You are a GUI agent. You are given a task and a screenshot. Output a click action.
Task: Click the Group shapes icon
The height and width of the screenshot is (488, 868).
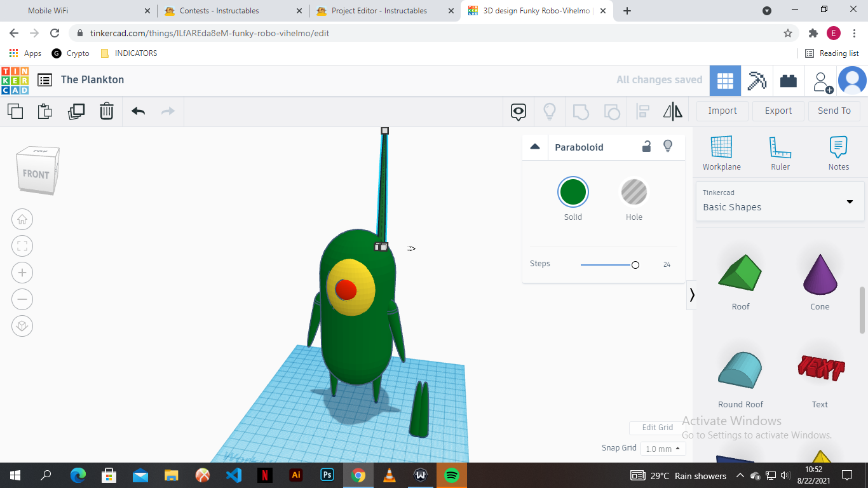(x=581, y=112)
